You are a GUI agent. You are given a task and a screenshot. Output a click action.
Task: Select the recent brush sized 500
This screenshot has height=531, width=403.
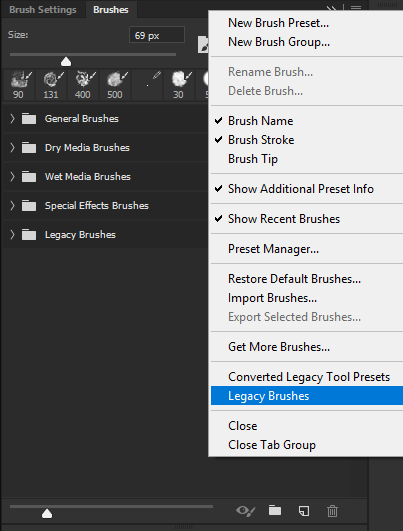tap(115, 85)
